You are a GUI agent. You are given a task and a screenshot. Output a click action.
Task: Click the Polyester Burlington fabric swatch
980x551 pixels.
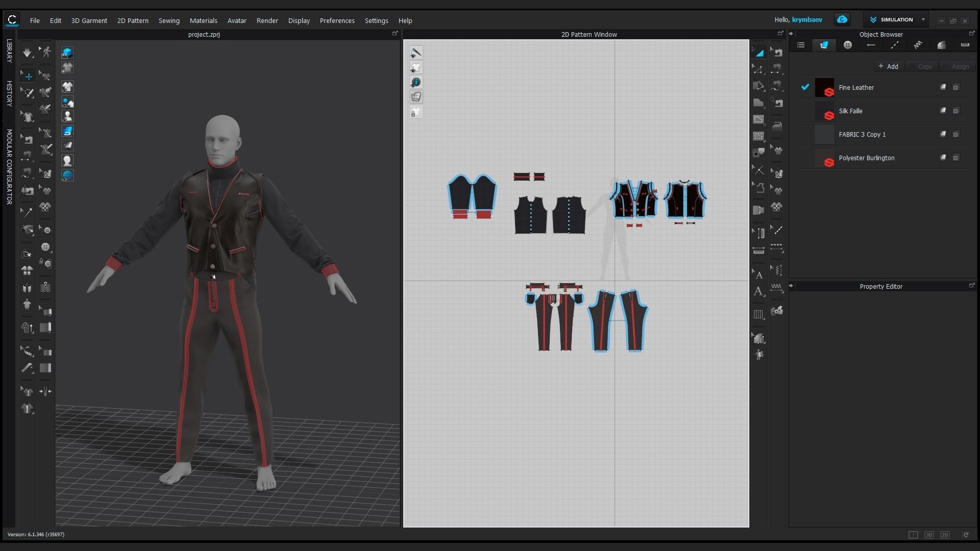pos(824,158)
